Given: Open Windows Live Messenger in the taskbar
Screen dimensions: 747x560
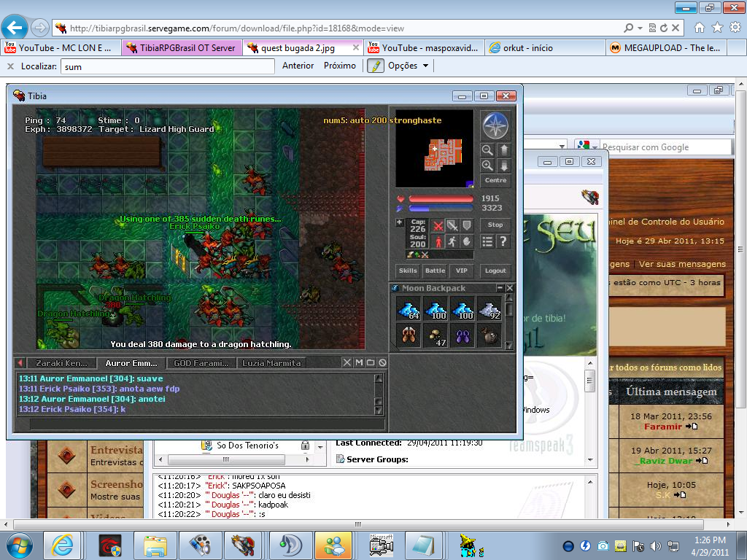Looking at the screenshot, I should (334, 545).
